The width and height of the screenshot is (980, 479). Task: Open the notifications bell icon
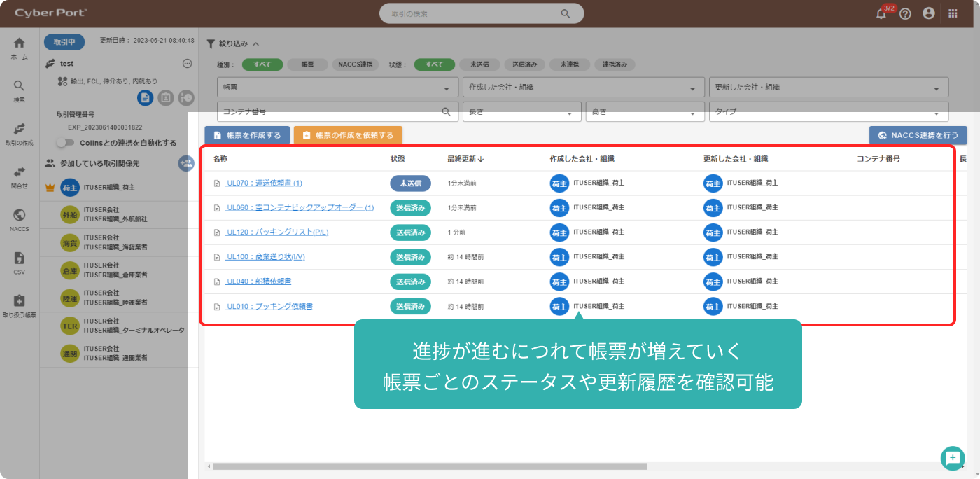882,13
